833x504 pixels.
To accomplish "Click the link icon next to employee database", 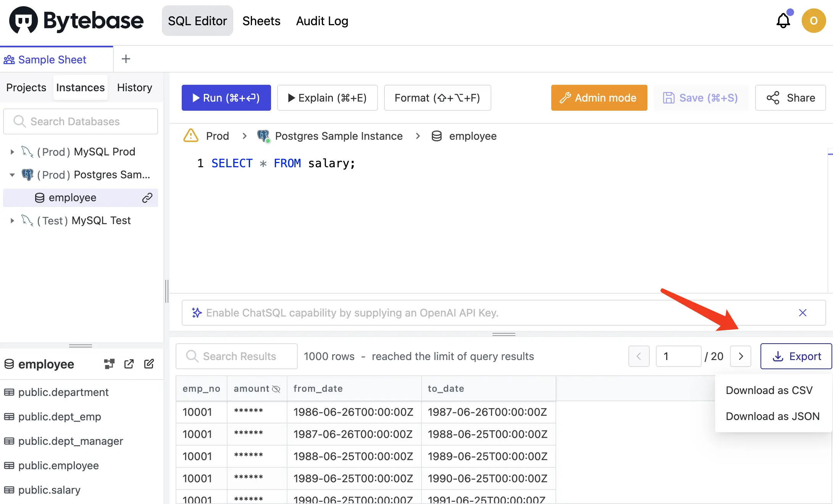I will pos(147,197).
